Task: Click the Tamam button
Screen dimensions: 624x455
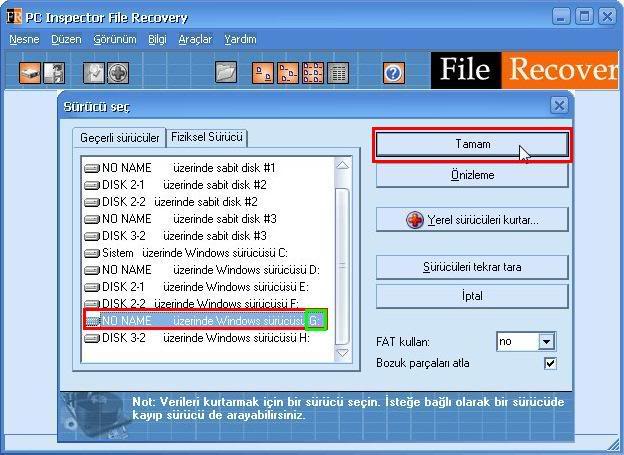Action: [x=472, y=144]
